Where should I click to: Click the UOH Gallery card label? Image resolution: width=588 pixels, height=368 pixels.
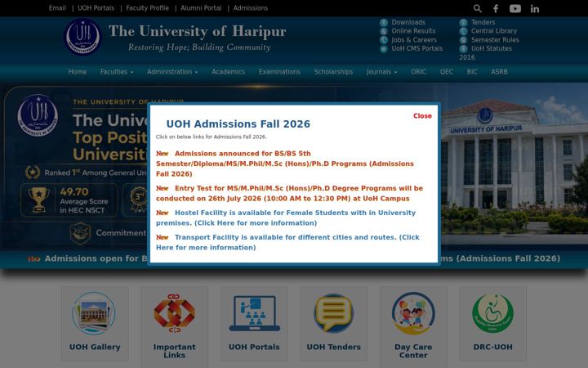(x=95, y=347)
